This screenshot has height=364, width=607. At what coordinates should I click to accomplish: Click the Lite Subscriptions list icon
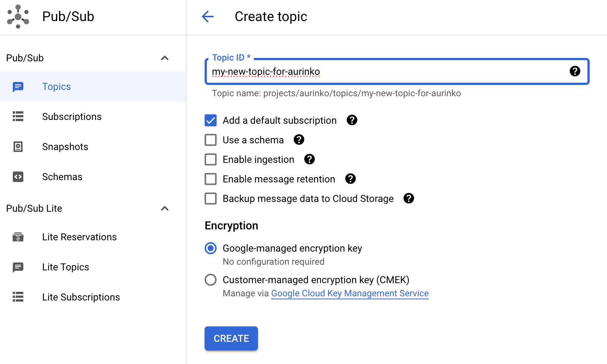pyautogui.click(x=18, y=297)
